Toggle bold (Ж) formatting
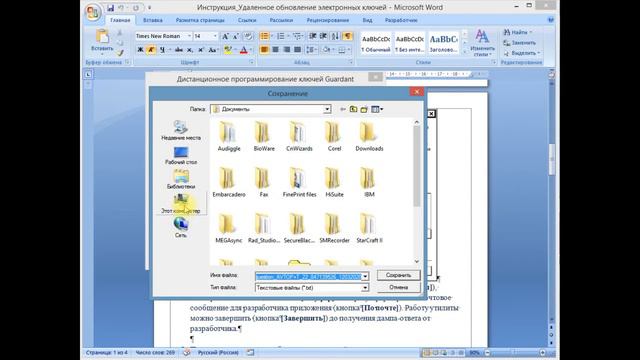Screen dimensions: 640x360 point(140,50)
